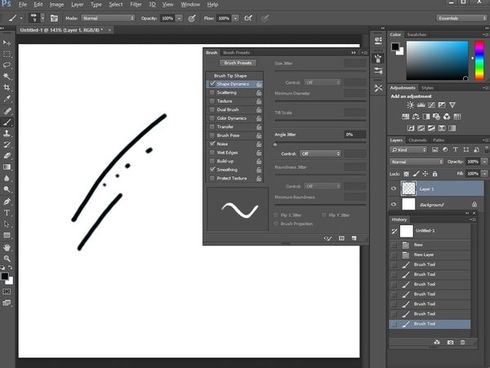This screenshot has height=368, width=490.
Task: Select the Eyedropper tool
Action: 7,99
